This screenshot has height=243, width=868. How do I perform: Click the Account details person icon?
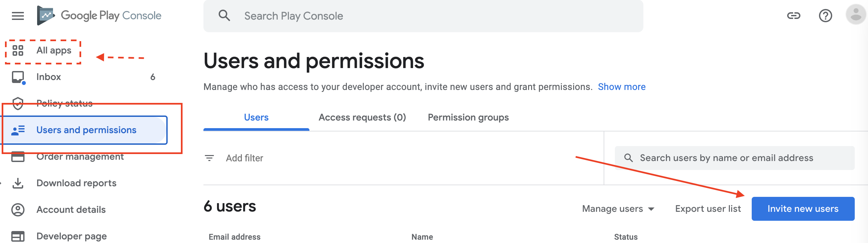pyautogui.click(x=18, y=210)
